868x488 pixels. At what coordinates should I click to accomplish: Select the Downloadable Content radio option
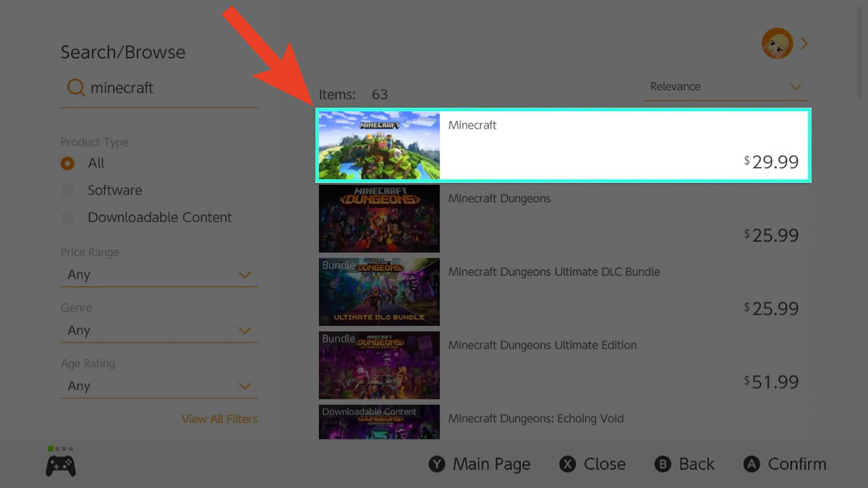coord(68,218)
